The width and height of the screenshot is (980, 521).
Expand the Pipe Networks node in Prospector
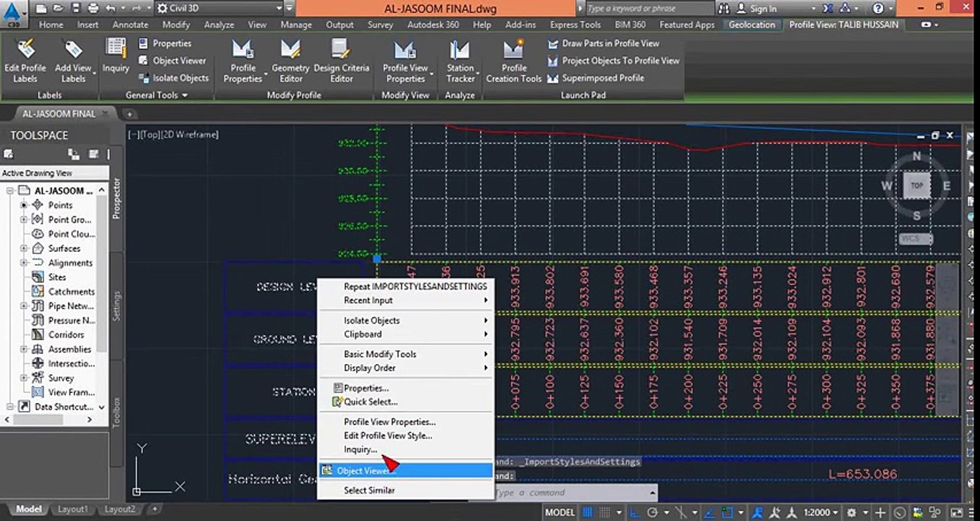click(24, 306)
